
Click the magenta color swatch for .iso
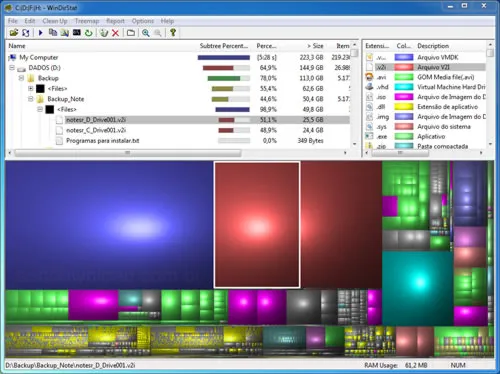[404, 97]
